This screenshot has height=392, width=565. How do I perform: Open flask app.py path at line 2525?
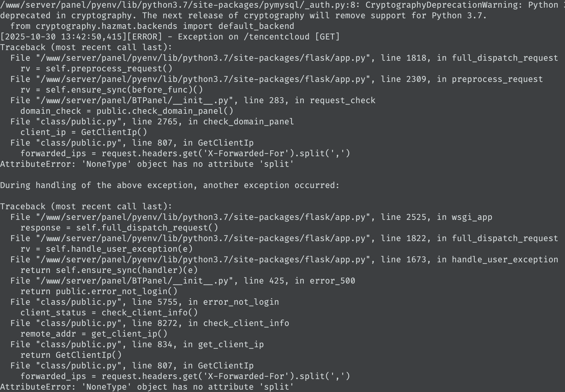[203, 217]
